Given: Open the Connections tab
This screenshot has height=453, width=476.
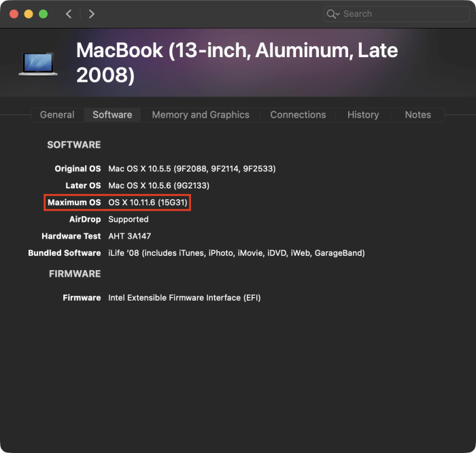Looking at the screenshot, I should (x=298, y=115).
